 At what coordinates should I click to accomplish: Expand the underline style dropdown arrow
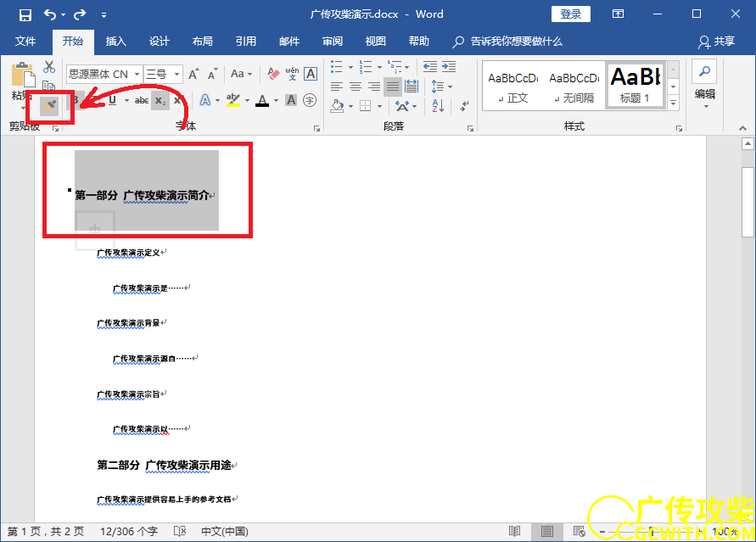coord(126,100)
